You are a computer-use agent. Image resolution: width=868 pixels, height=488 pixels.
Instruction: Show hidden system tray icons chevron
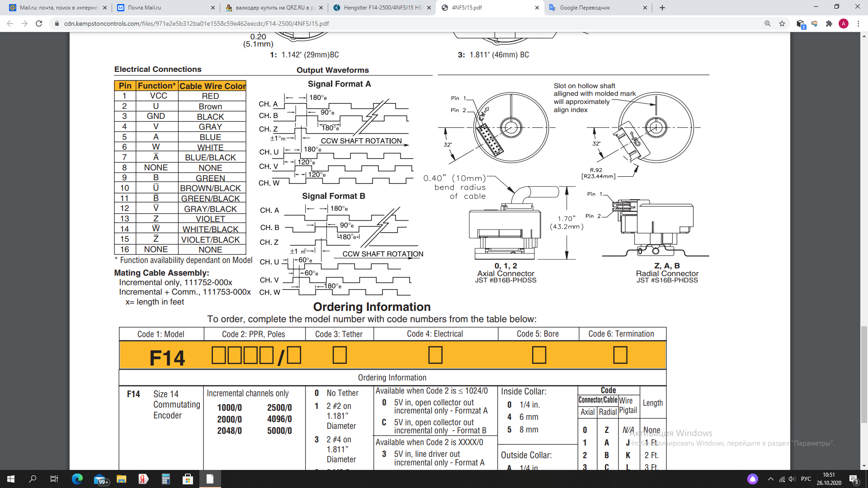point(771,479)
